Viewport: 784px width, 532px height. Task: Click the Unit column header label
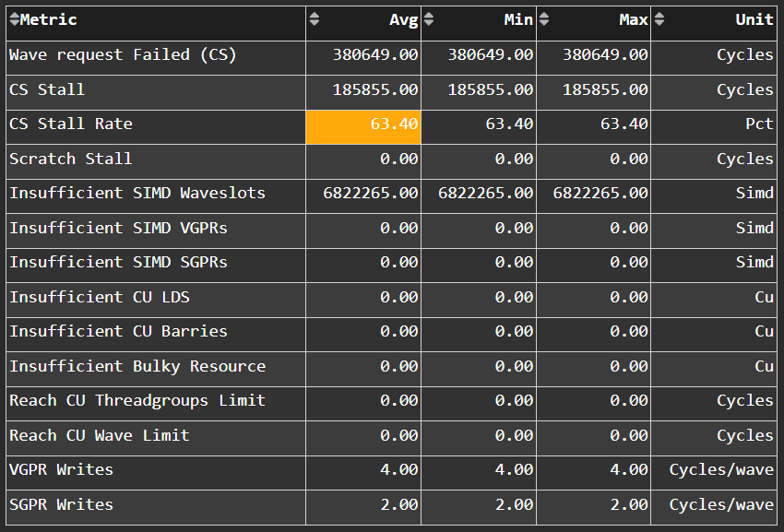[x=754, y=20]
